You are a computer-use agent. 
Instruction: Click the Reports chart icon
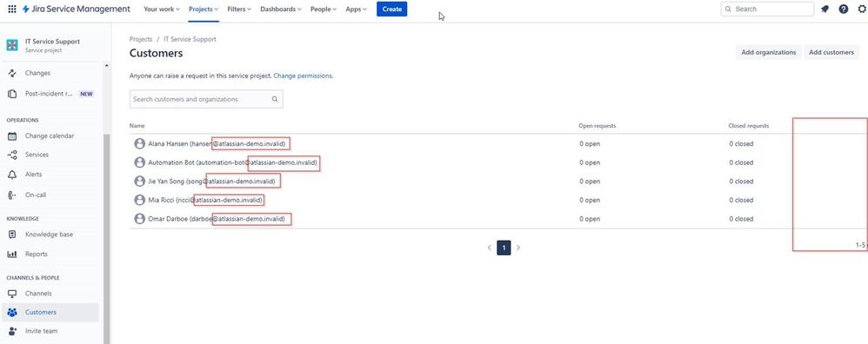click(12, 255)
